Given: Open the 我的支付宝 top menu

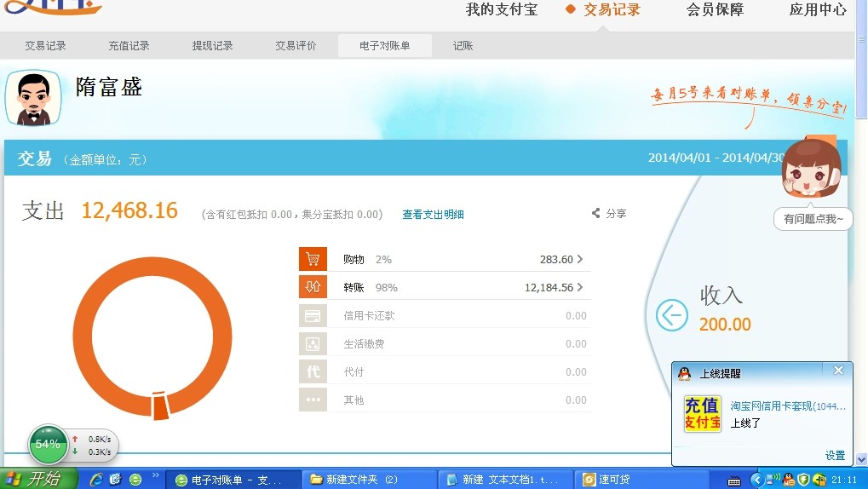Looking at the screenshot, I should (x=502, y=9).
